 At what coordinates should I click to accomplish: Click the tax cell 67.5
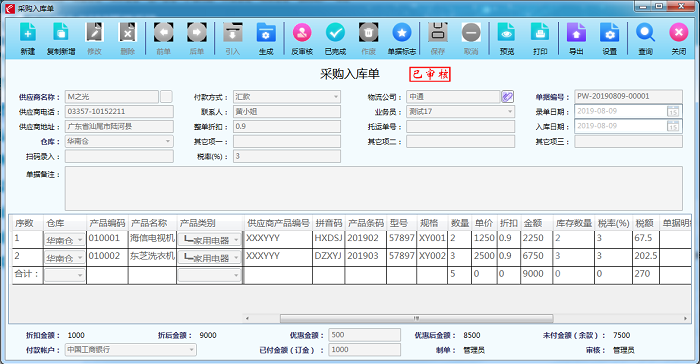coord(646,239)
